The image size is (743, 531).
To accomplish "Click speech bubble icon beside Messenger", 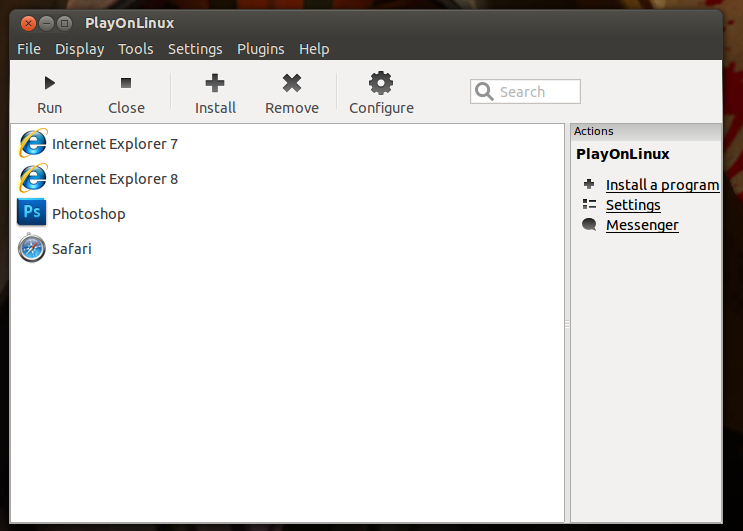I will click(x=589, y=225).
